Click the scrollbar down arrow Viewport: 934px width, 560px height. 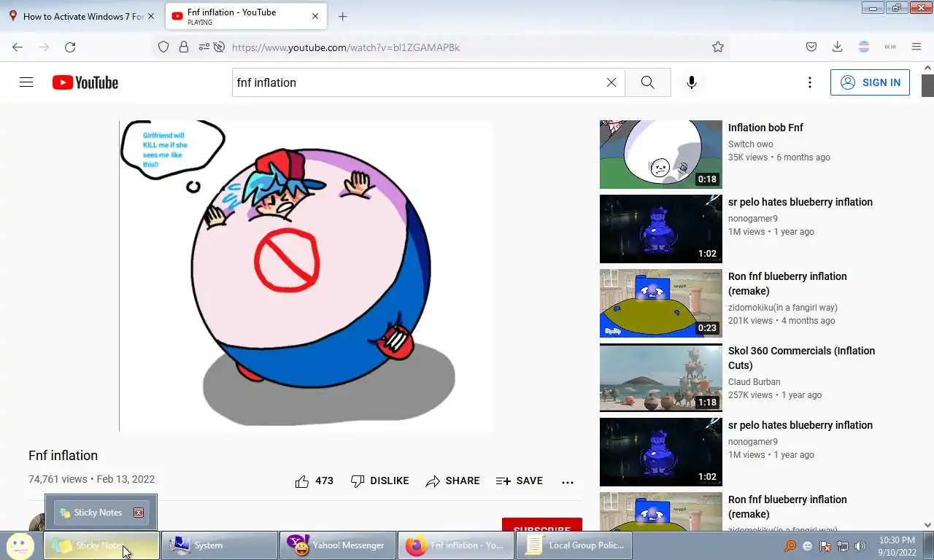tap(927, 525)
